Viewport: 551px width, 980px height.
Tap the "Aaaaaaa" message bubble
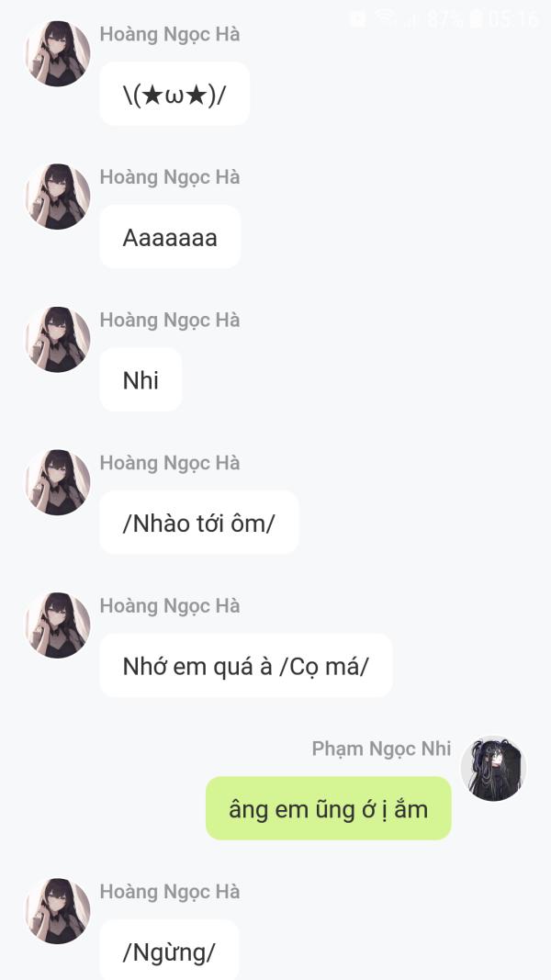[x=170, y=237]
